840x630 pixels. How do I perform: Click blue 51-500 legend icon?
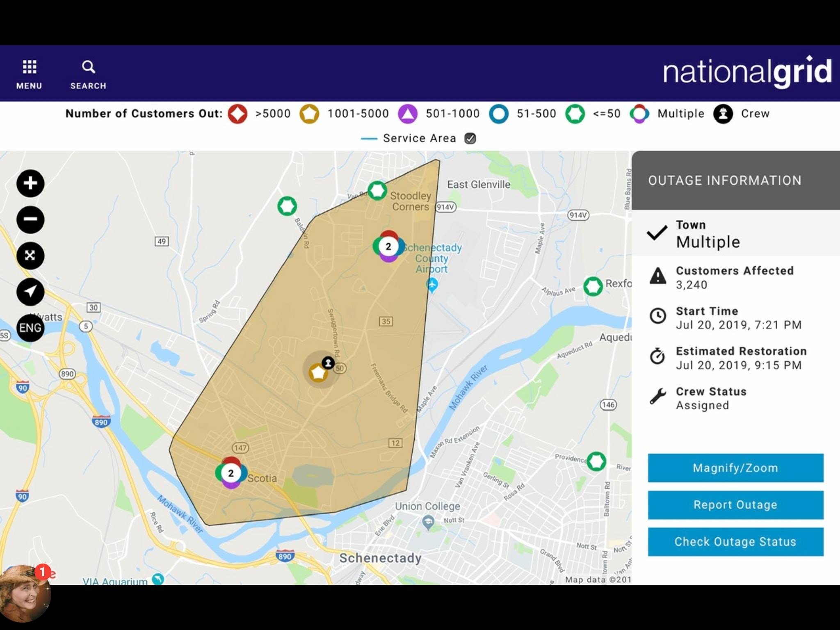pyautogui.click(x=499, y=114)
